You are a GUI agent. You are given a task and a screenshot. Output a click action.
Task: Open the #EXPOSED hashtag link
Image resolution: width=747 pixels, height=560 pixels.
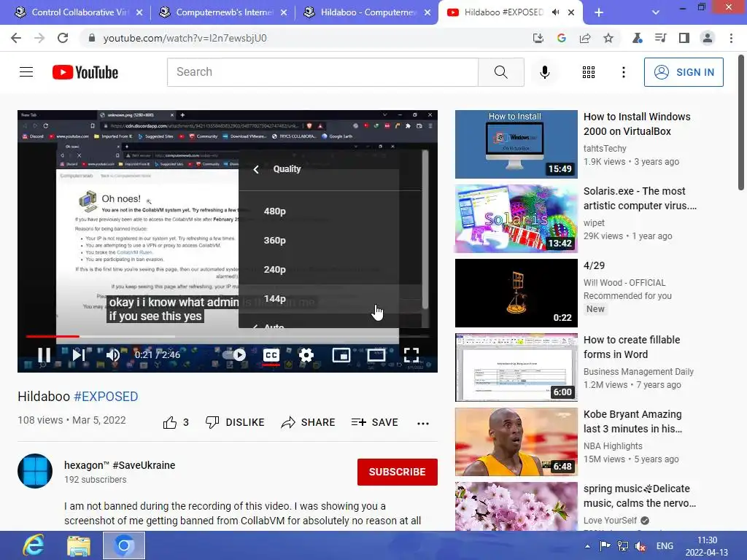point(106,397)
